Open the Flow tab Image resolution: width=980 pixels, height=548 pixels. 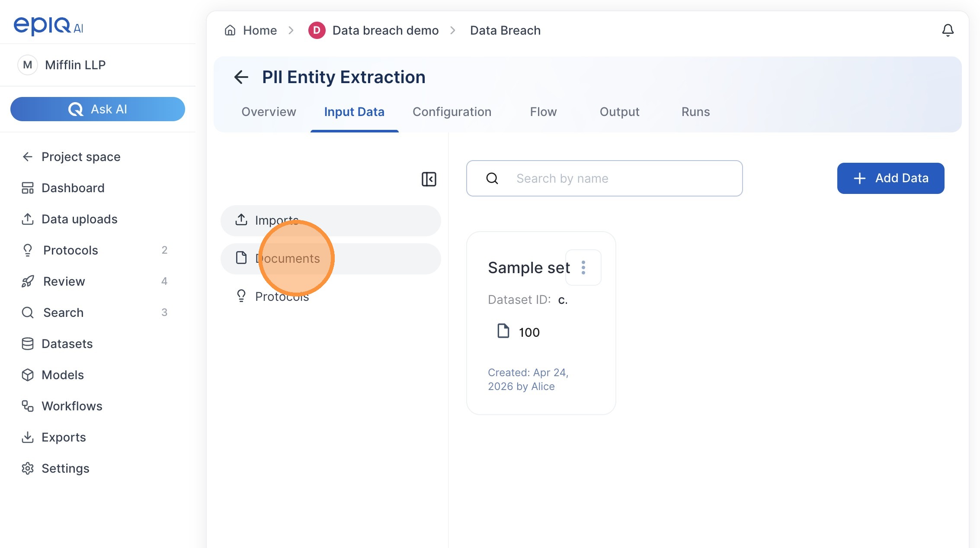tap(543, 112)
